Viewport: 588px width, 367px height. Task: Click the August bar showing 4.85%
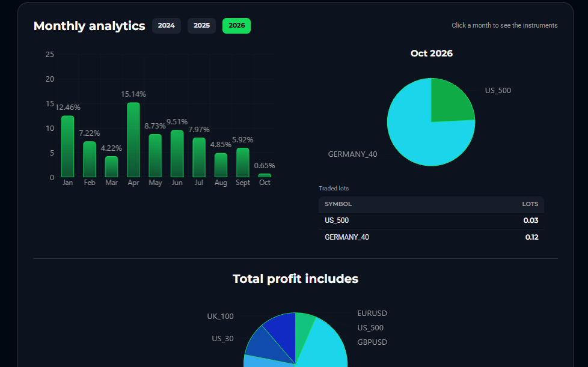221,165
